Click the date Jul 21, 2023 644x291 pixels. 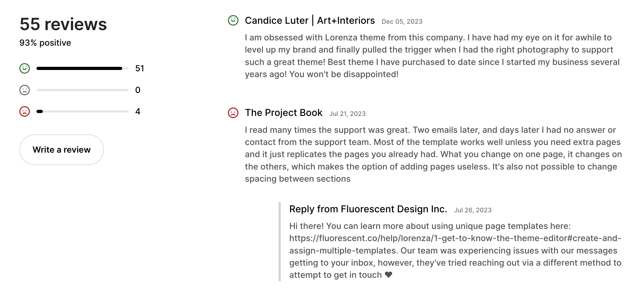tap(348, 114)
